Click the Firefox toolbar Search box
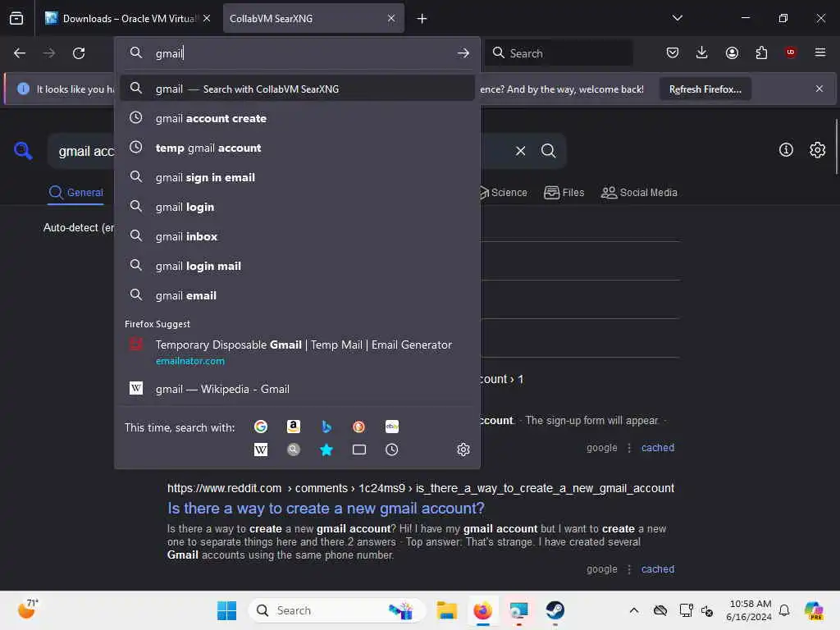Viewport: 840px width, 630px height. [x=559, y=53]
